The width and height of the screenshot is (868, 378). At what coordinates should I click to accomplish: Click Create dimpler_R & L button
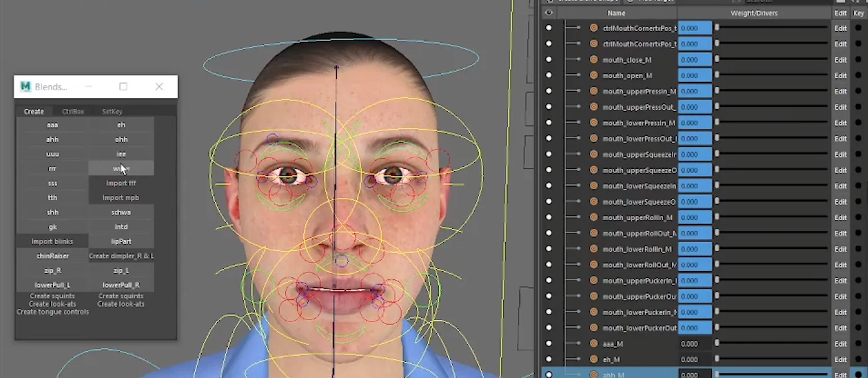(121, 256)
